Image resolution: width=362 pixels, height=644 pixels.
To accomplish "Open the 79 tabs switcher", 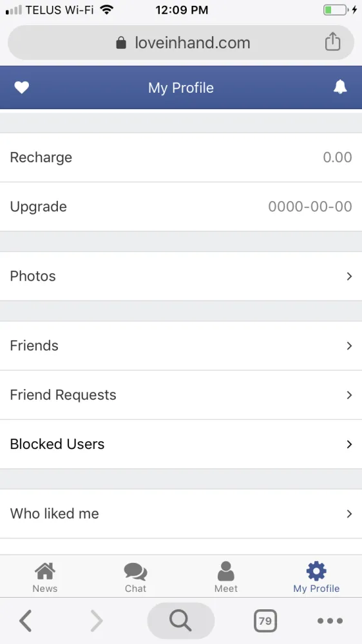I will [x=265, y=621].
